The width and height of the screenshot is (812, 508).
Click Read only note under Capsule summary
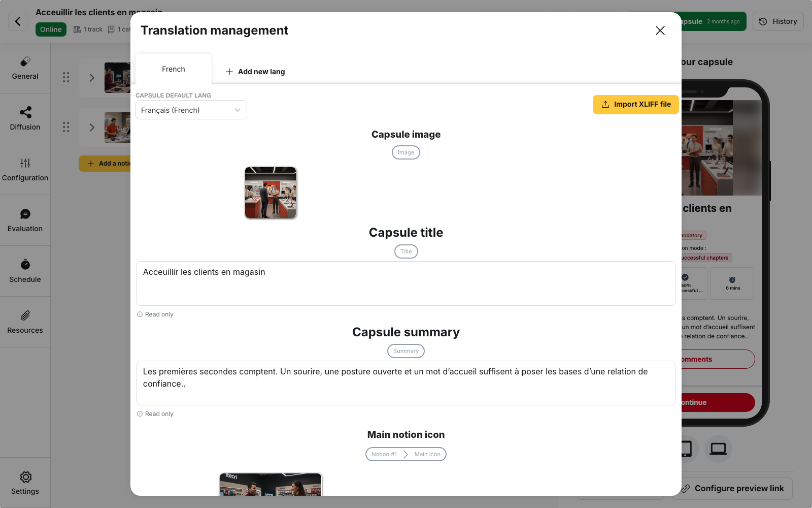pyautogui.click(x=155, y=414)
